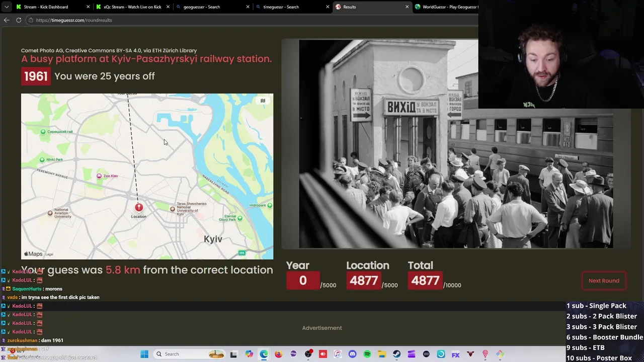
Task: Click the Nivki Park marker on the map
Action: coord(42,160)
